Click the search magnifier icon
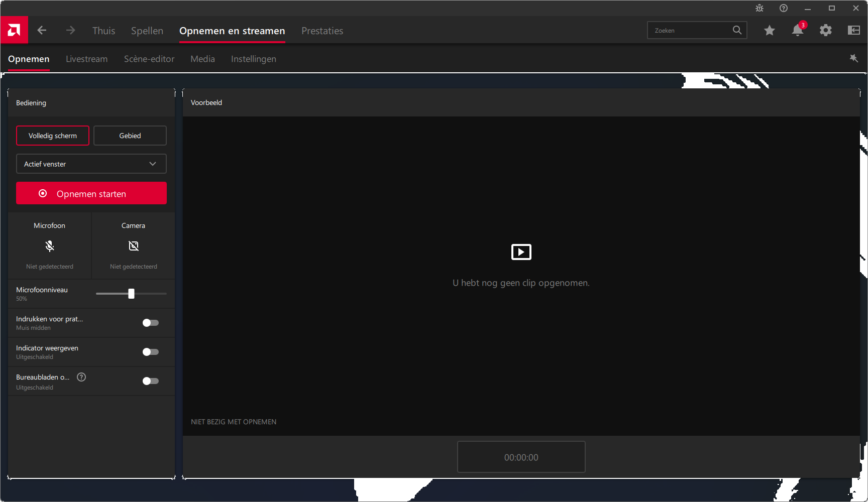This screenshot has width=868, height=502. pyautogui.click(x=737, y=30)
